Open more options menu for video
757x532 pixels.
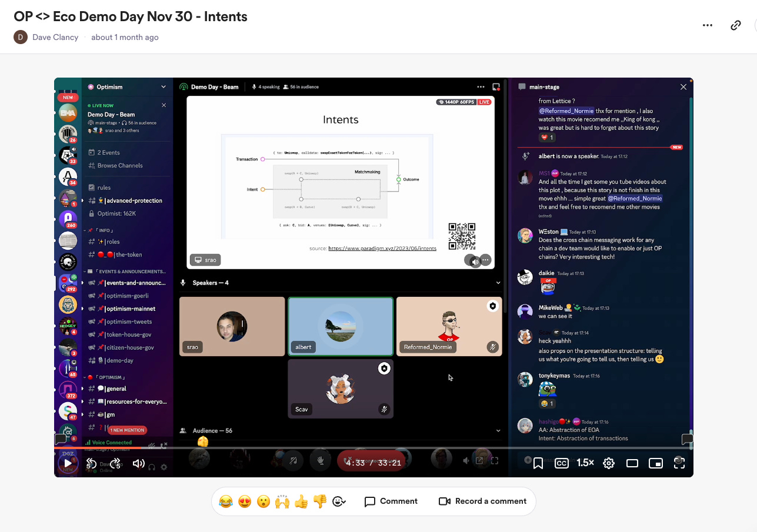pyautogui.click(x=708, y=25)
